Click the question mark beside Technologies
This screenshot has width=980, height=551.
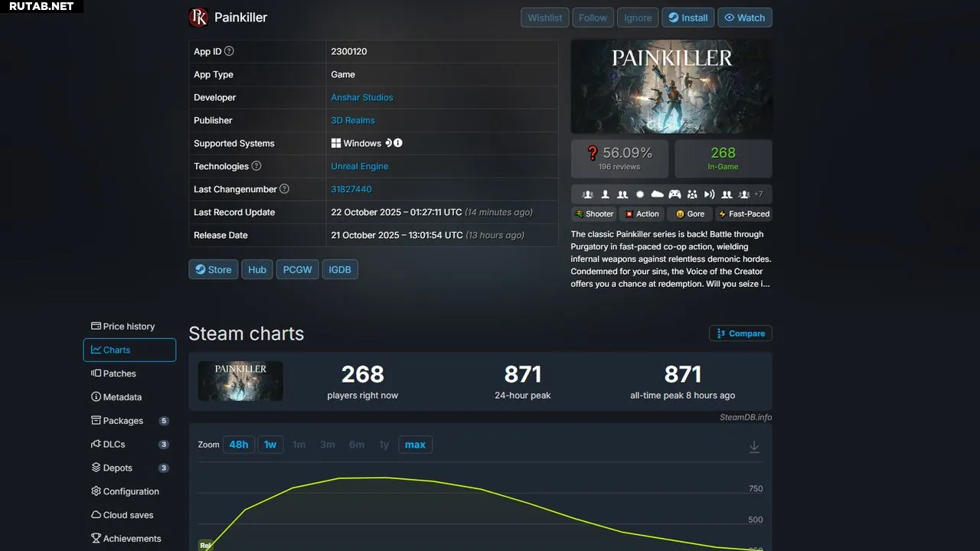[256, 166]
